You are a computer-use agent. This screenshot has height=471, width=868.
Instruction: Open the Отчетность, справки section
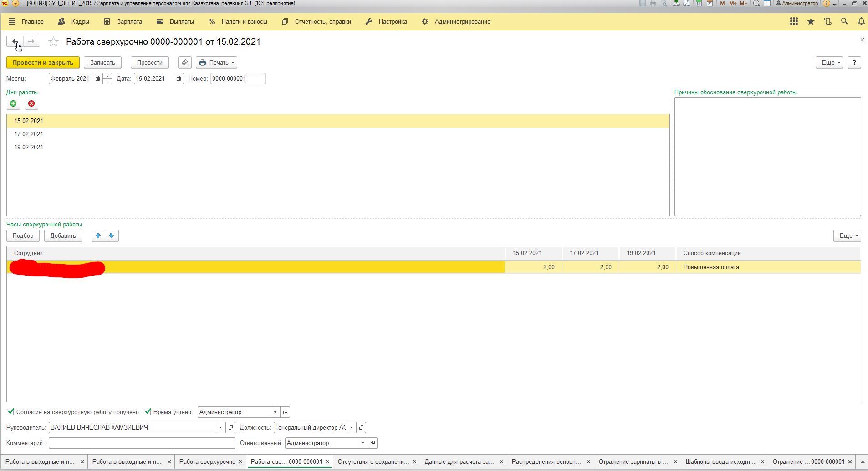coord(317,21)
